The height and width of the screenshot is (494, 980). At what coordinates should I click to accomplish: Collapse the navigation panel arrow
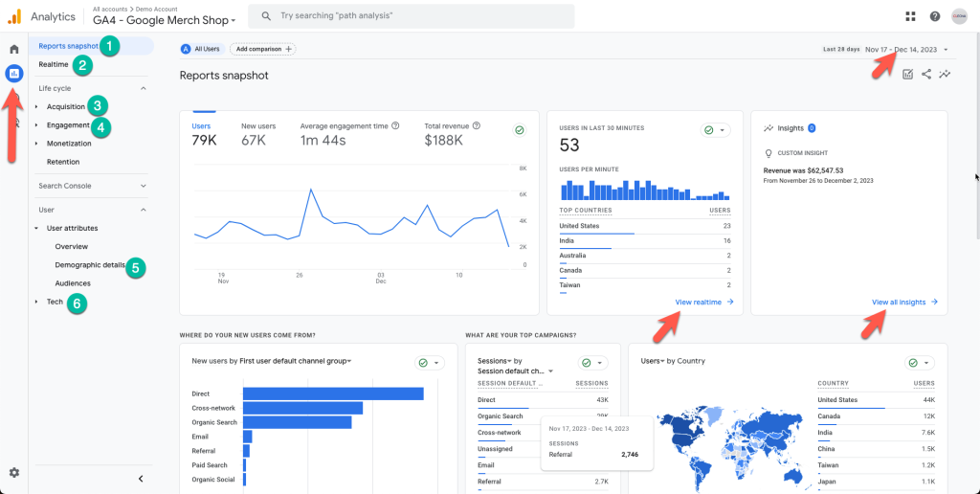[x=141, y=479]
